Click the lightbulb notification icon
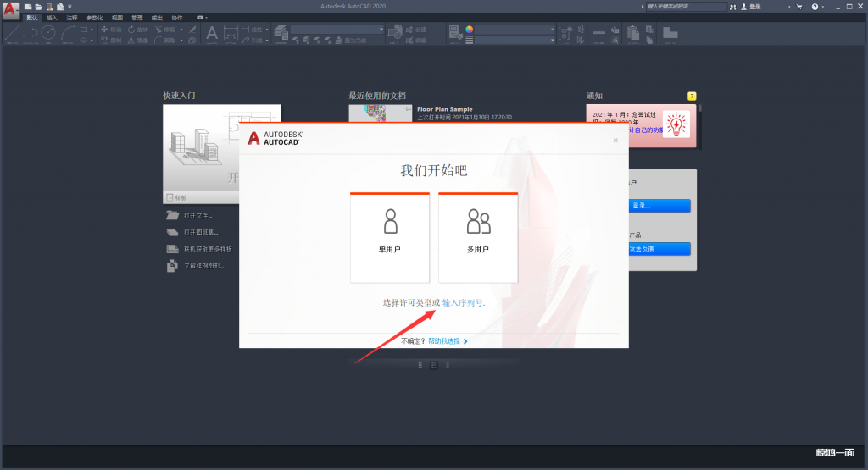The width and height of the screenshot is (868, 470). (676, 125)
